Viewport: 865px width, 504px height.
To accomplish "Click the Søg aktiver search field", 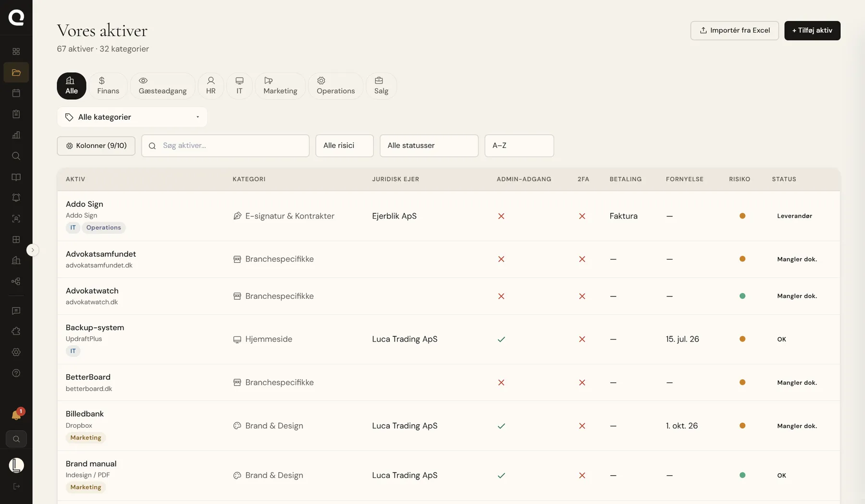I will pos(225,146).
